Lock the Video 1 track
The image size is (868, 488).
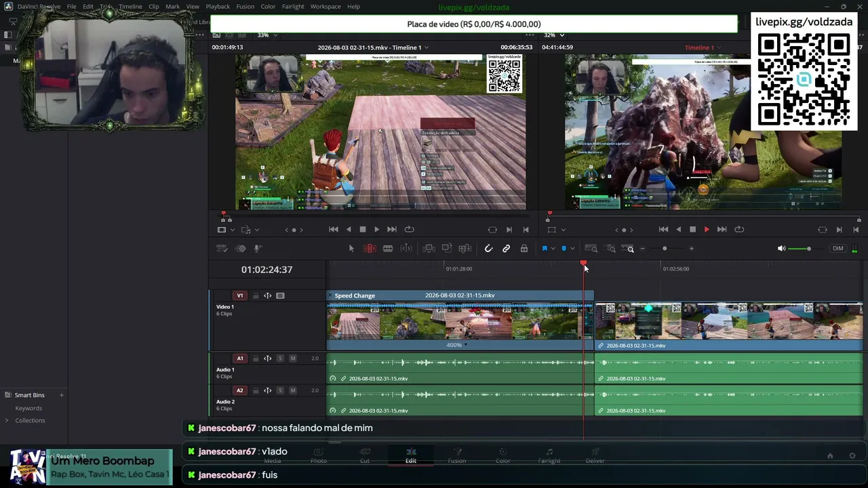pos(256,296)
